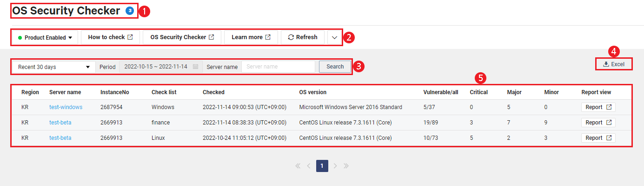Open the calendar icon in Period field
644x186 pixels.
pyautogui.click(x=196, y=67)
